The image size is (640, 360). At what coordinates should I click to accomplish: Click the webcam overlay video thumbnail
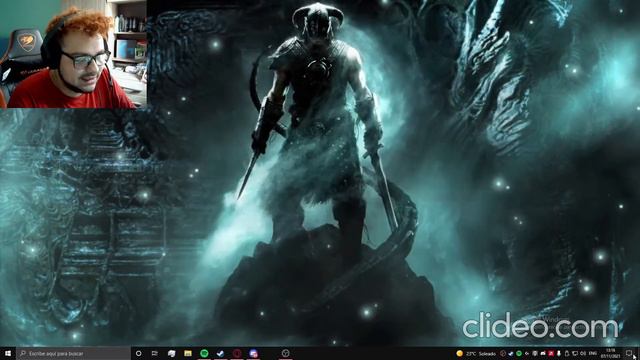tap(73, 54)
